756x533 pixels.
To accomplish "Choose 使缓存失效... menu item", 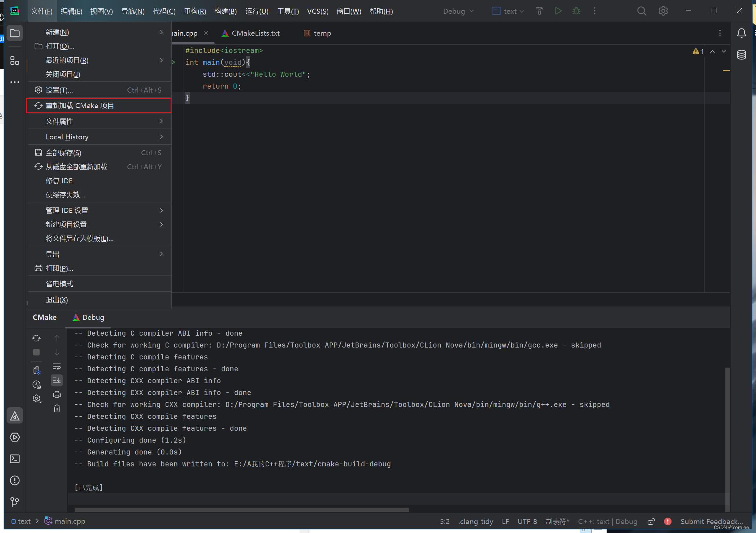I will pos(99,195).
